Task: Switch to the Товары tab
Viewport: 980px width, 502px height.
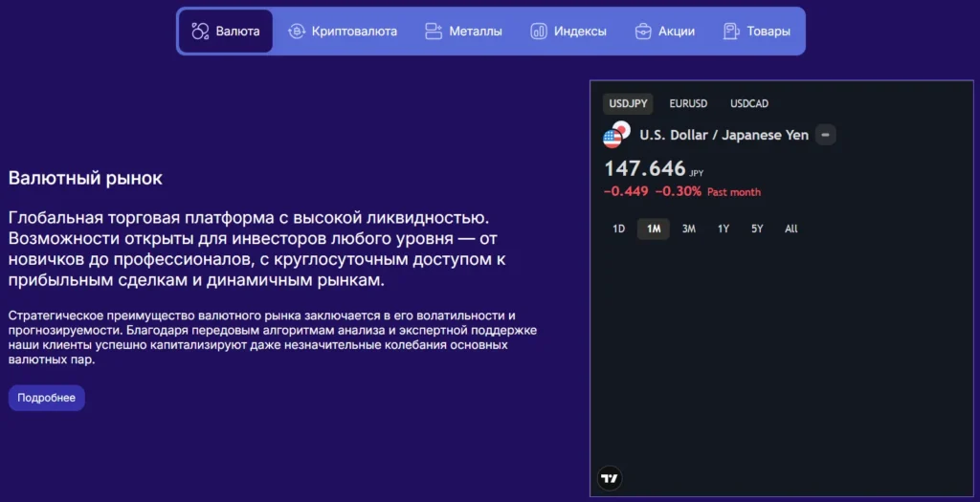Action: (x=756, y=32)
